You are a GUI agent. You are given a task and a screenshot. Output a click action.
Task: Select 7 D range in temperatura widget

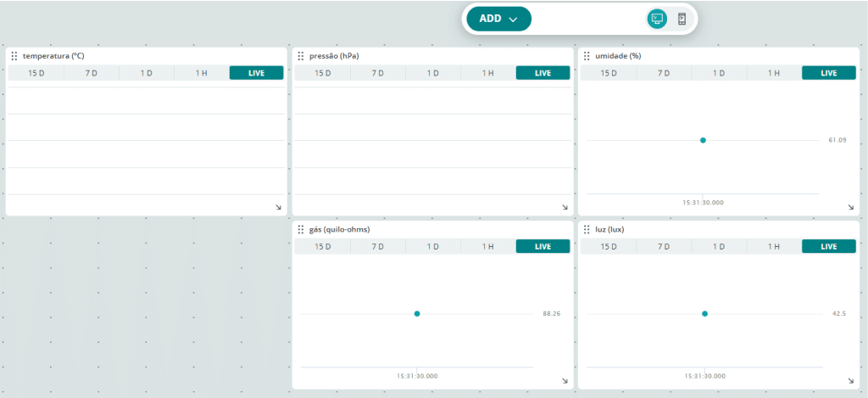(92, 73)
